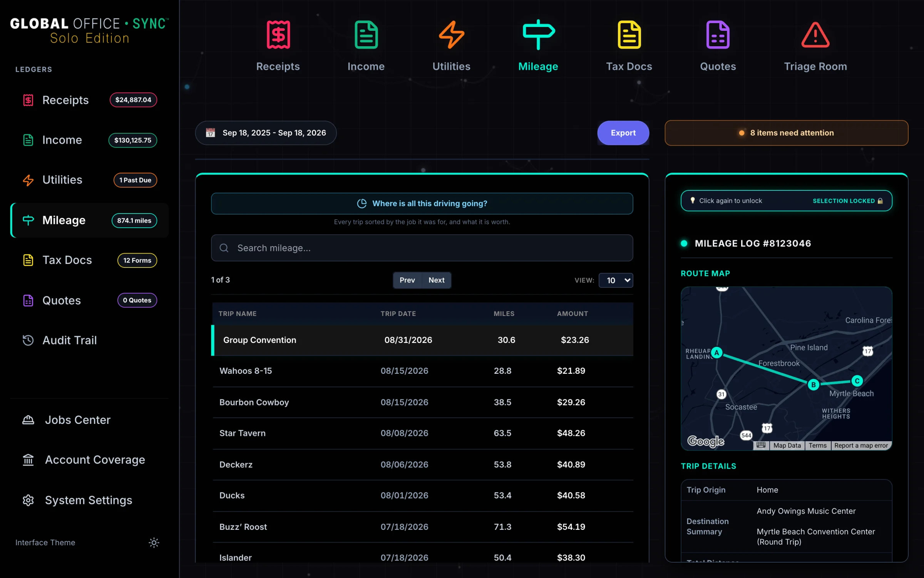Click the search magnifier icon in mileage search
The height and width of the screenshot is (578, 924).
coord(224,248)
